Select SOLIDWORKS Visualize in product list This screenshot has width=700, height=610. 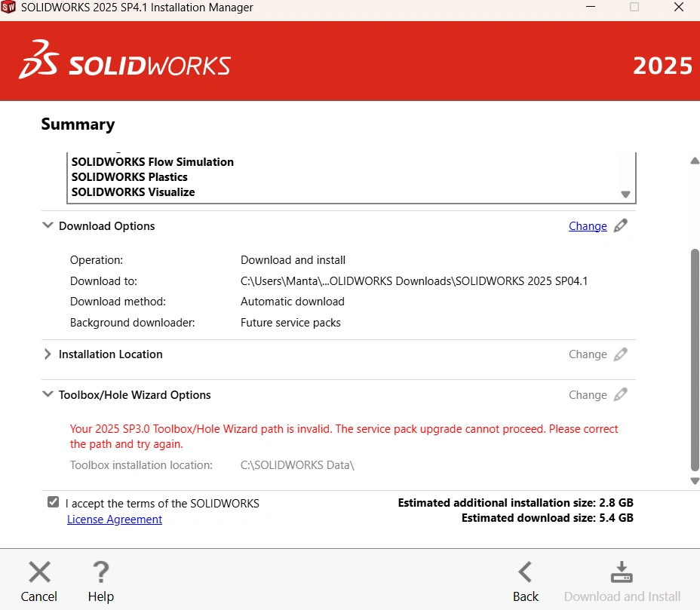coord(133,192)
